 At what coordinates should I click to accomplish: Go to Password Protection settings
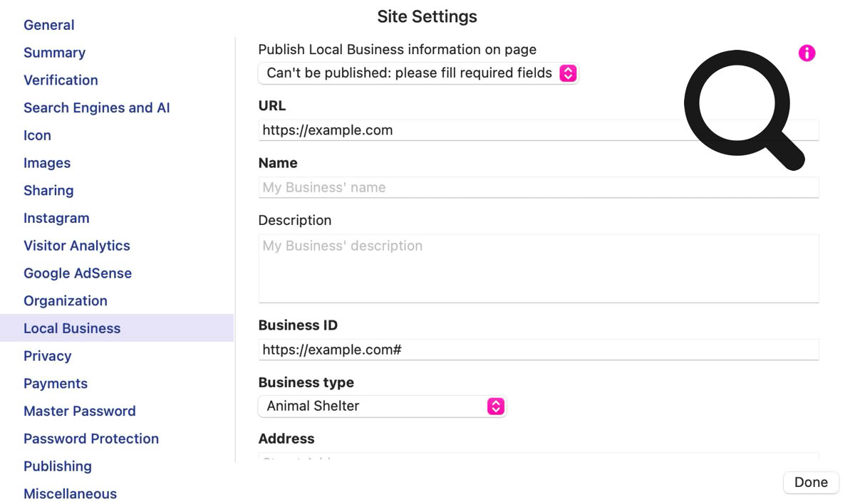click(91, 439)
